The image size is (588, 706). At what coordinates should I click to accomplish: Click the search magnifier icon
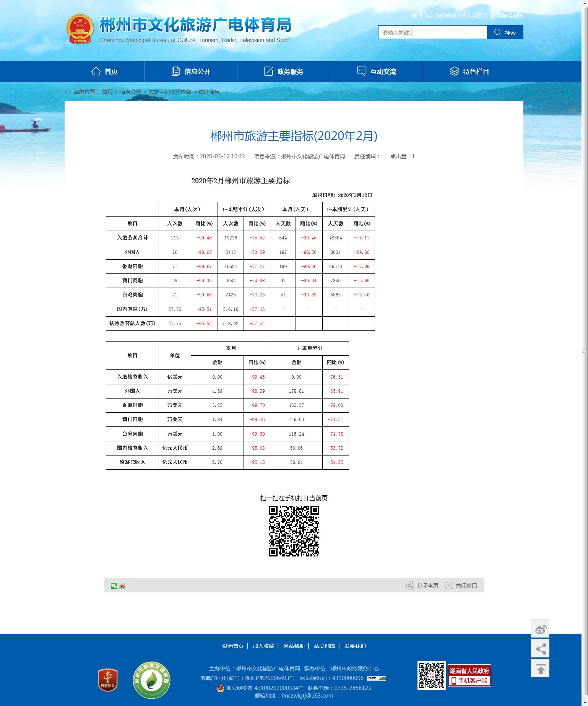pos(497,32)
